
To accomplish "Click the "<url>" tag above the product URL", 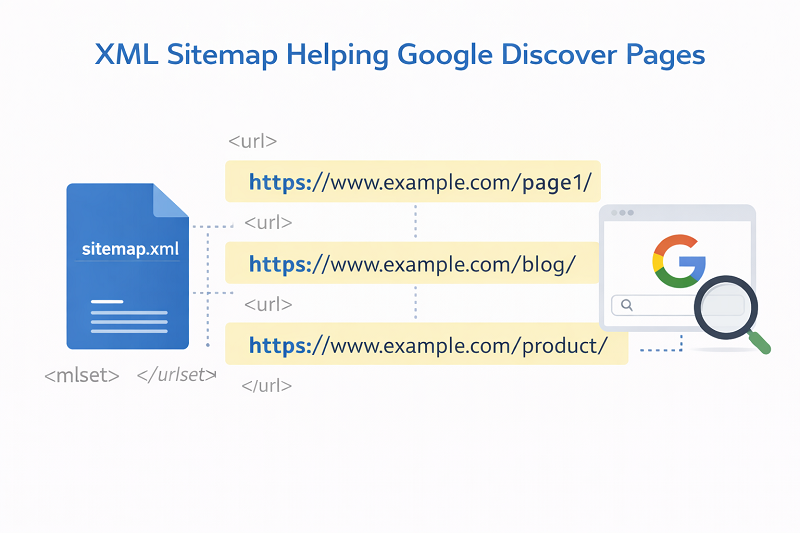I will coord(268,304).
